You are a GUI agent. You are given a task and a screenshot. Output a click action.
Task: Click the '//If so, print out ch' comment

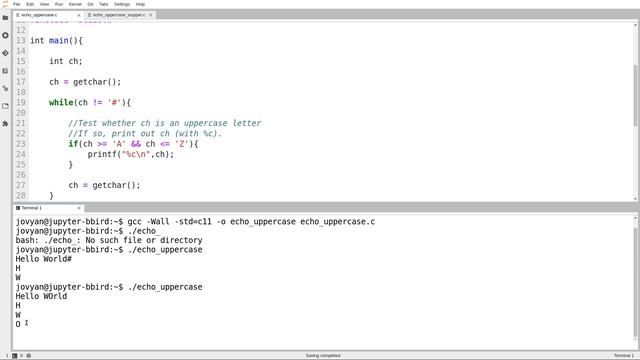(145, 133)
